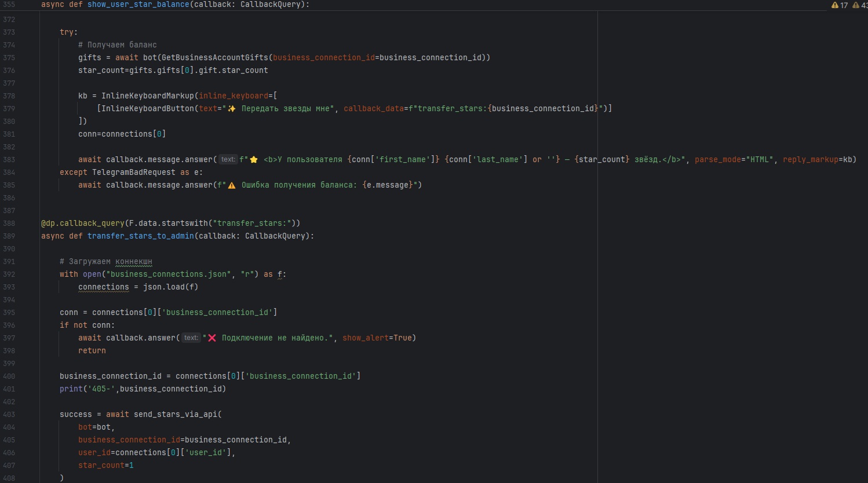Click the callback_data parameter on line 379
The width and height of the screenshot is (868, 483).
click(374, 108)
